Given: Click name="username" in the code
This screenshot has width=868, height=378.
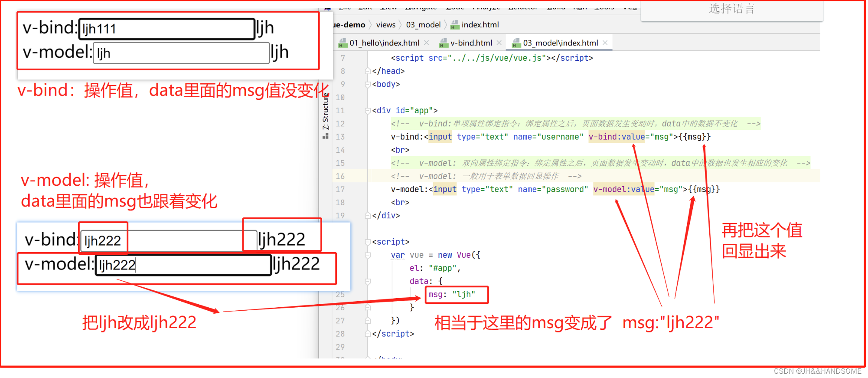Looking at the screenshot, I should tap(548, 137).
